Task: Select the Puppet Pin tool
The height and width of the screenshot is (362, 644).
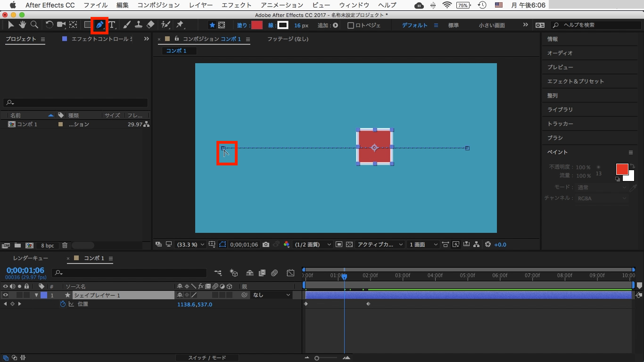Action: pyautogui.click(x=180, y=25)
